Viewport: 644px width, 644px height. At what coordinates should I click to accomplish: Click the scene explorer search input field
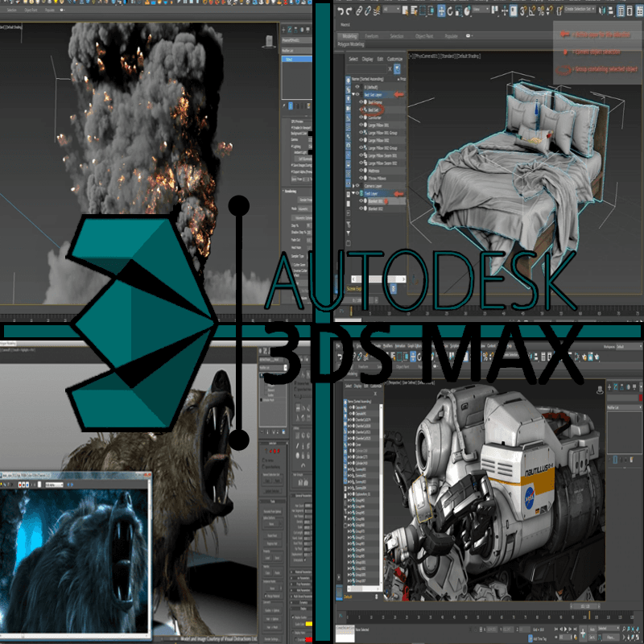tap(366, 69)
